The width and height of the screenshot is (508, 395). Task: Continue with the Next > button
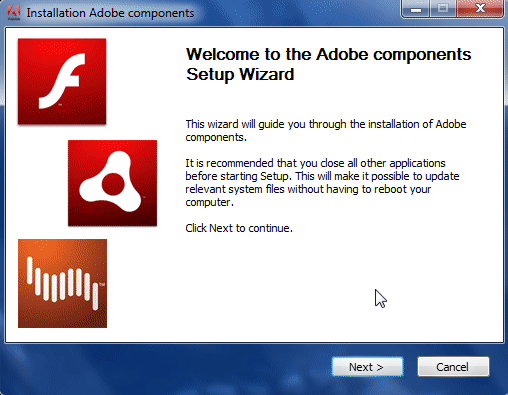(367, 367)
